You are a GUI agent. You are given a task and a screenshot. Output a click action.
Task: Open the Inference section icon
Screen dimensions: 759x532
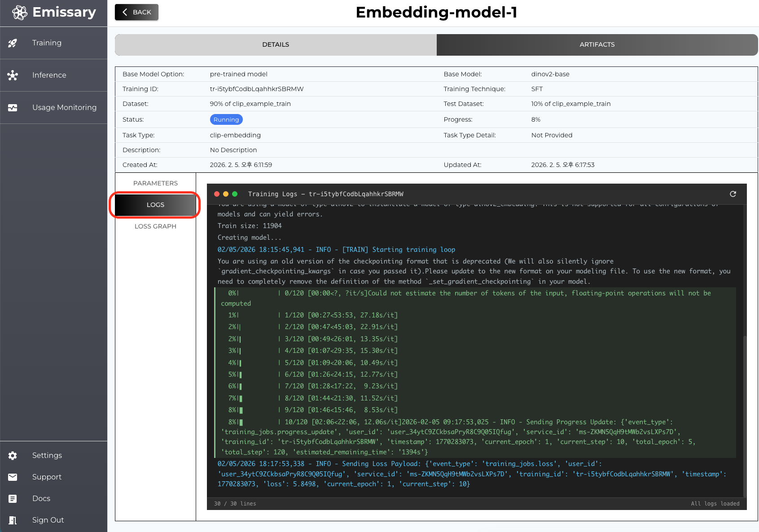(x=12, y=75)
